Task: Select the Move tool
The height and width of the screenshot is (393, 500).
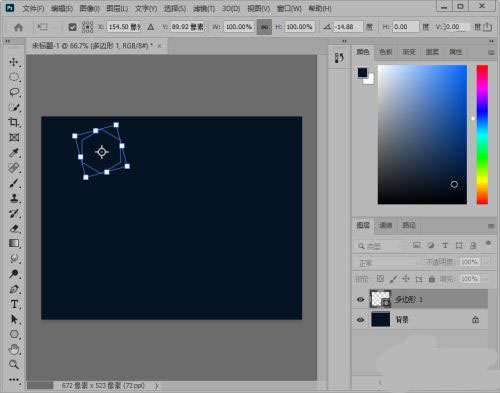Action: click(14, 62)
